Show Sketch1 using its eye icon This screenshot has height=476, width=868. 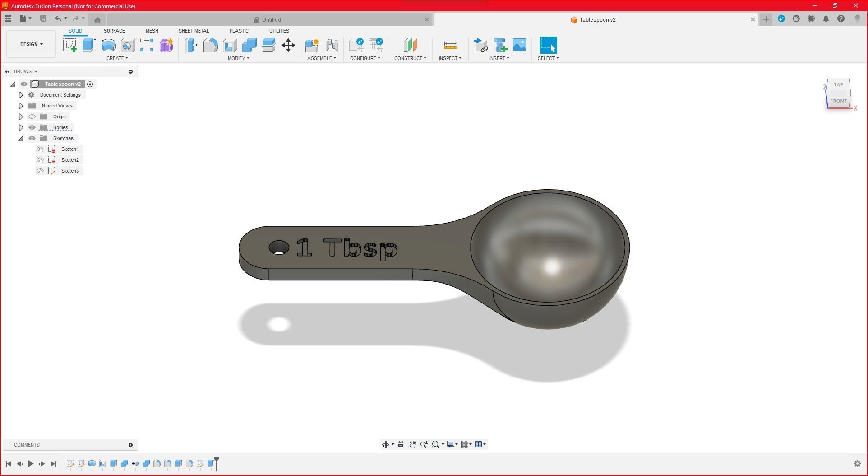(40, 149)
